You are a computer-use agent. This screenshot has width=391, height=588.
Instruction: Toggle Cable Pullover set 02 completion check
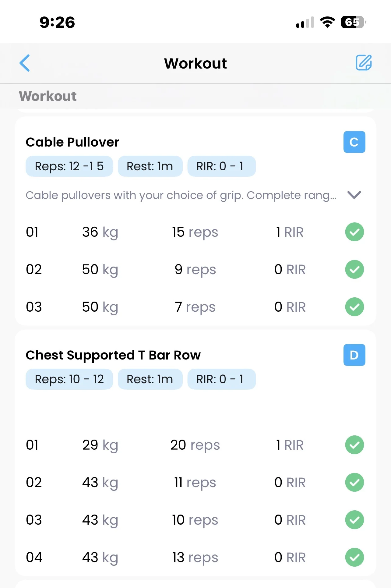(354, 269)
